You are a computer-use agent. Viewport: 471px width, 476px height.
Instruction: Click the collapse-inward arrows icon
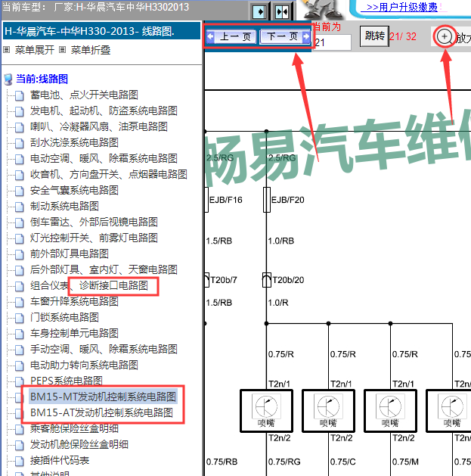pyautogui.click(x=282, y=12)
